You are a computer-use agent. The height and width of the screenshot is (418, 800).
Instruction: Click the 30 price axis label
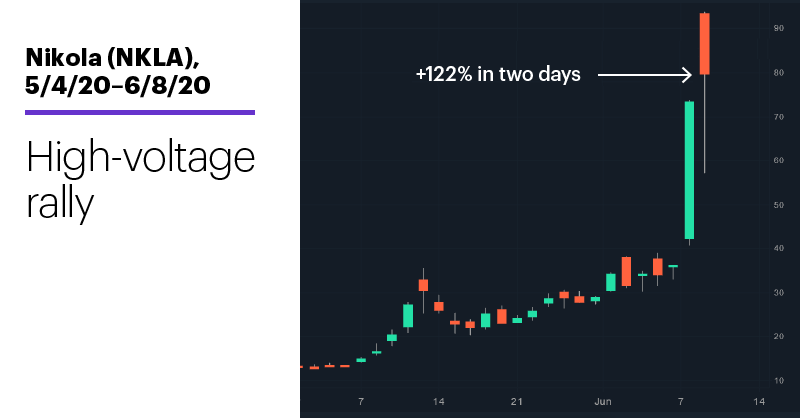(779, 293)
